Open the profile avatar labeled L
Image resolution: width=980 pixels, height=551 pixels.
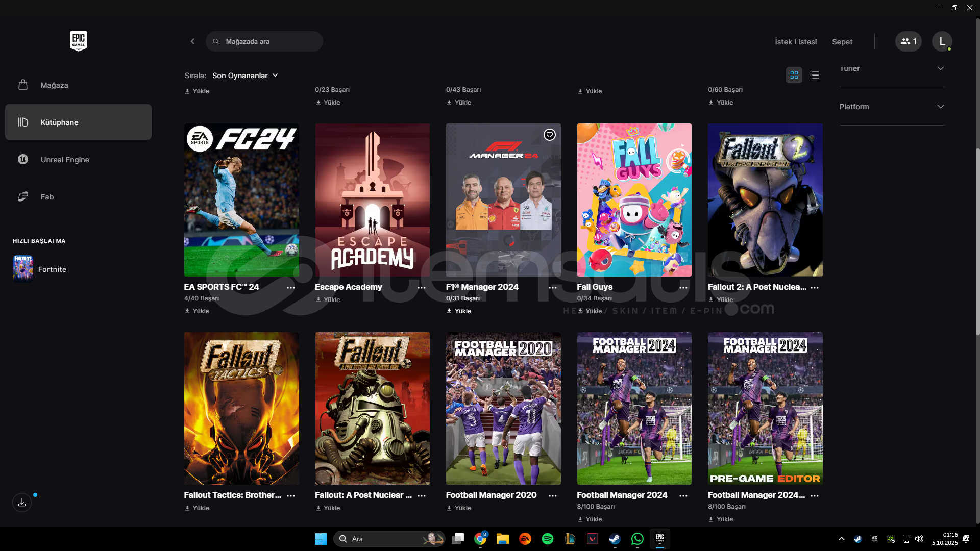[x=942, y=41]
